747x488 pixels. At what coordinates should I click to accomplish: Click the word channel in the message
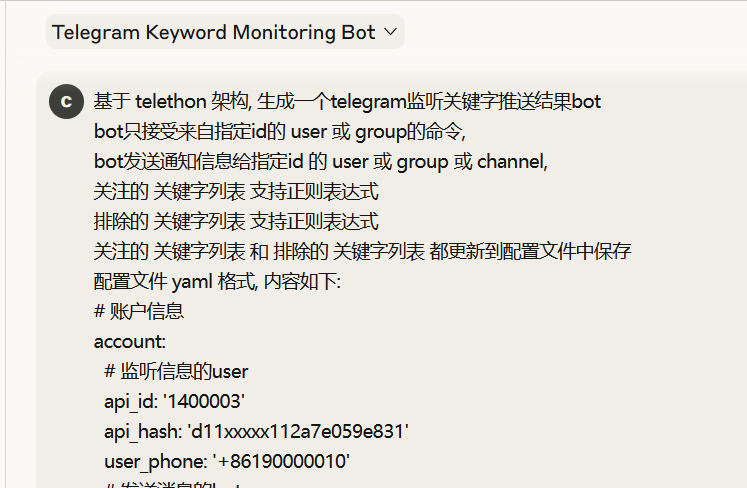point(511,162)
